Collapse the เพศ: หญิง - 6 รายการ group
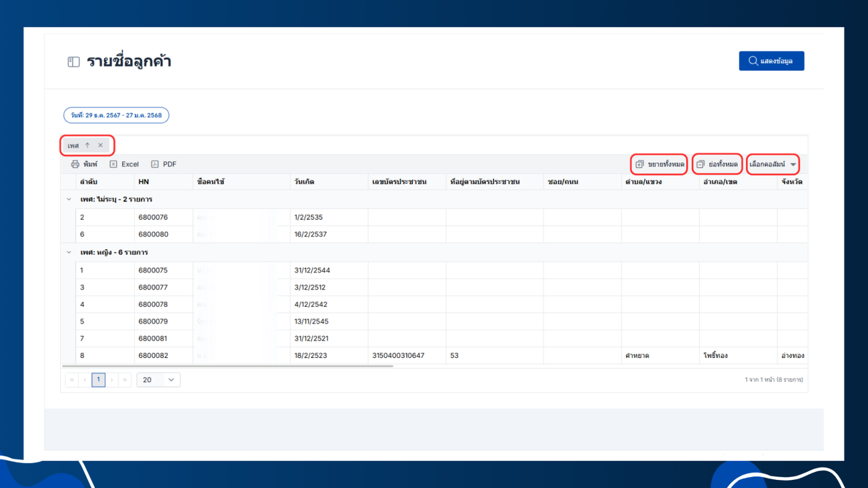This screenshot has width=868, height=488. pyautogui.click(x=69, y=252)
